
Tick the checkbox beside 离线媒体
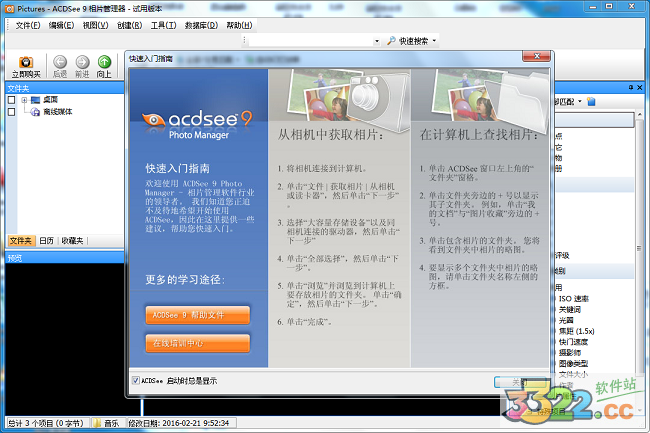point(12,112)
